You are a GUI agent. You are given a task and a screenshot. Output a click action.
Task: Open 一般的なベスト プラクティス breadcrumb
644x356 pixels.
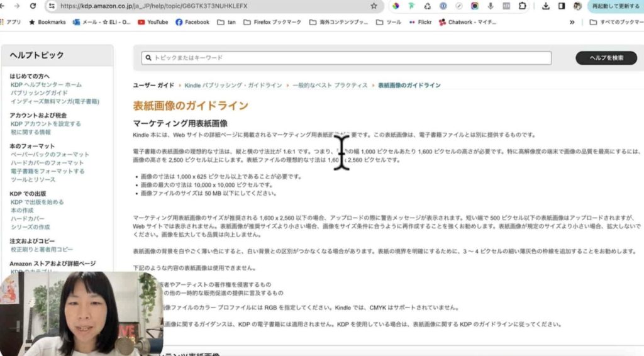[x=330, y=86]
